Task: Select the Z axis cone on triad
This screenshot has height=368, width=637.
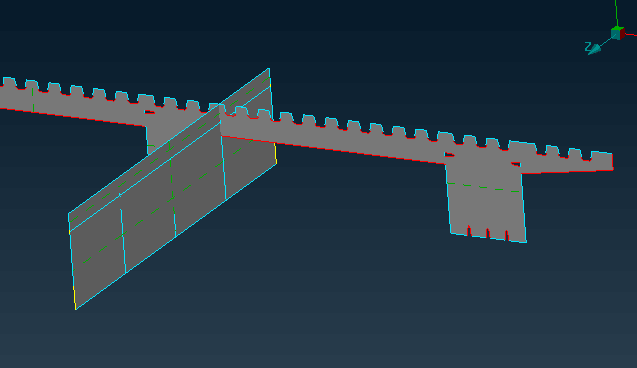Action: 595,50
